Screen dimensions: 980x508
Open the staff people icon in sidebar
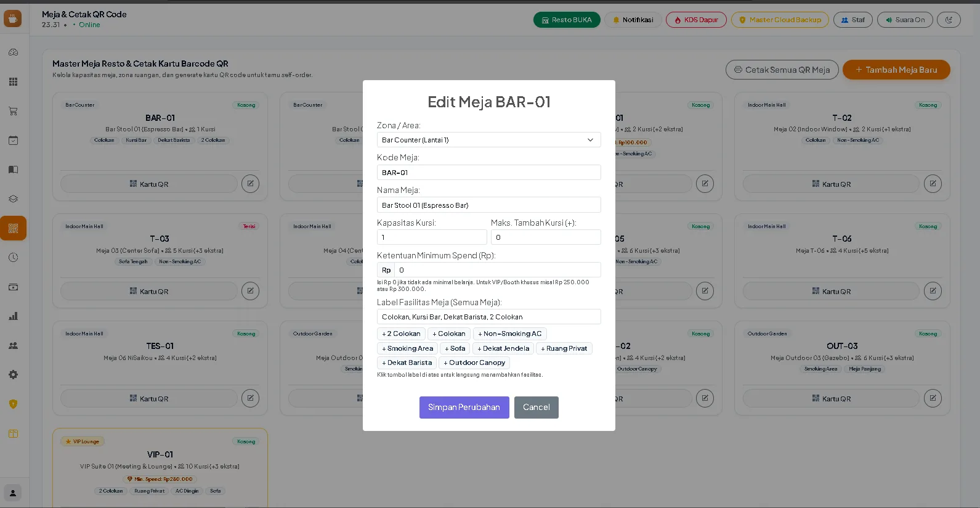(13, 346)
